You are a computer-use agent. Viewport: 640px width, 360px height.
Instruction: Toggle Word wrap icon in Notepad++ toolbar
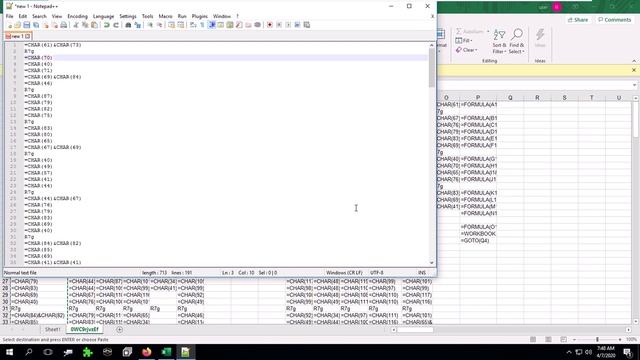[x=193, y=25]
